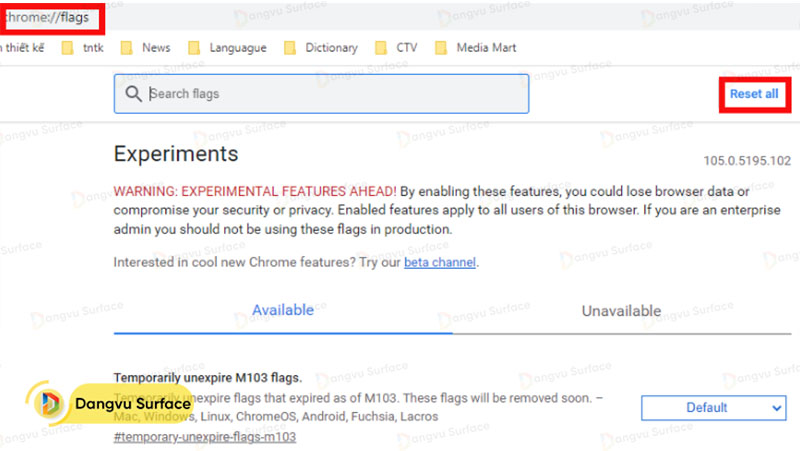Screen dimensions: 800x451
Task: Switch to the Available tab
Action: tap(282, 310)
